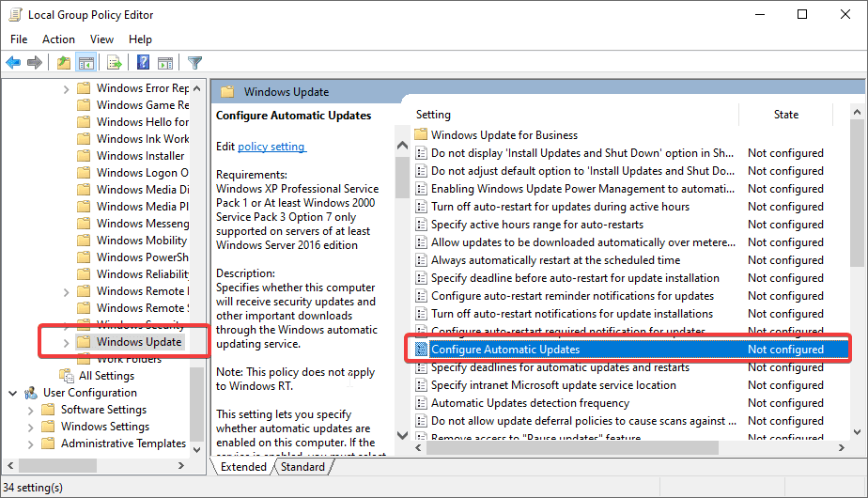This screenshot has height=498, width=868.
Task: Select Specify intranet Microsoft update service location
Action: 553,385
